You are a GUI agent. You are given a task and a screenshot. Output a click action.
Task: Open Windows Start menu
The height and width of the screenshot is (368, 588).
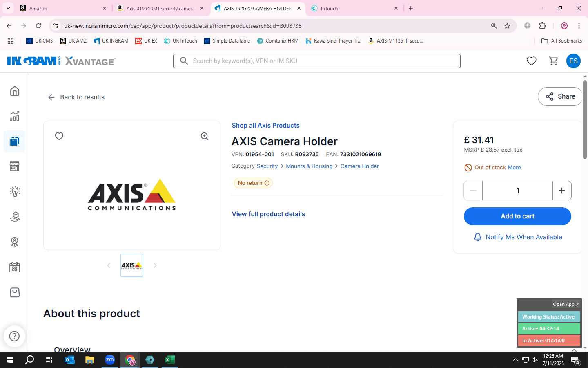coord(10,360)
